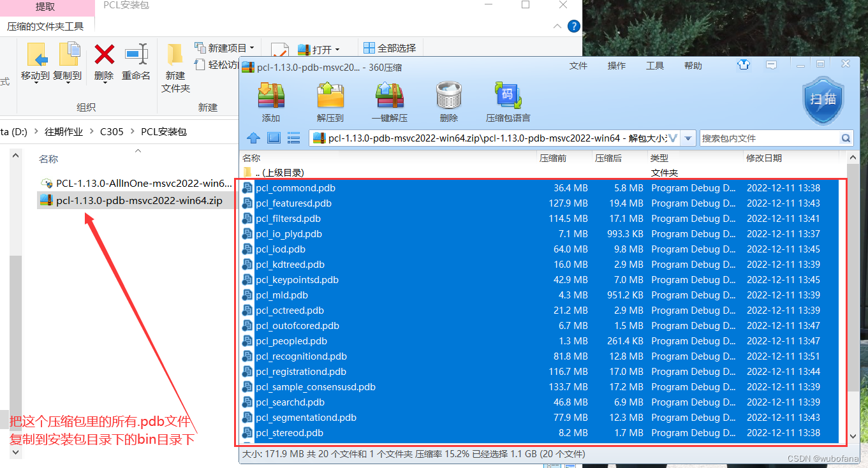Select 压缩的文件夹工具 ribbon tab
Screen dimensions: 868x468
pos(45,26)
